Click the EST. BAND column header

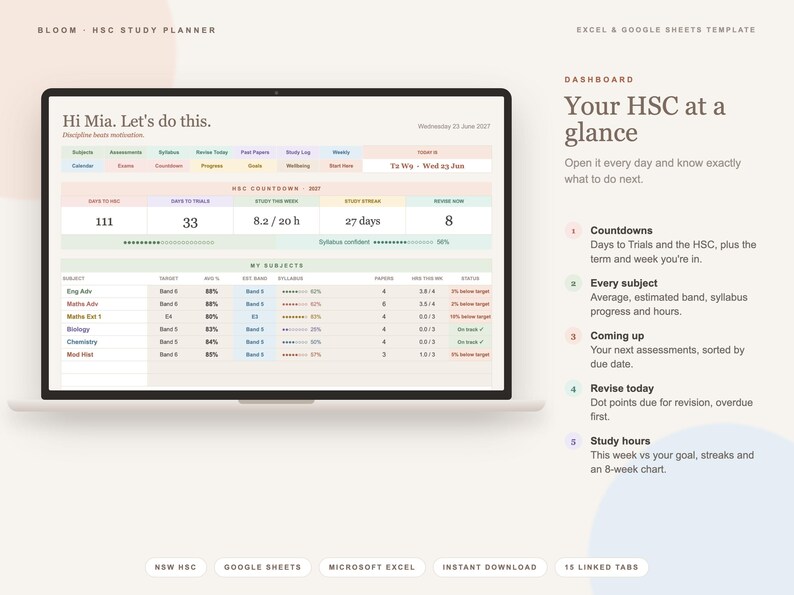[x=255, y=279]
